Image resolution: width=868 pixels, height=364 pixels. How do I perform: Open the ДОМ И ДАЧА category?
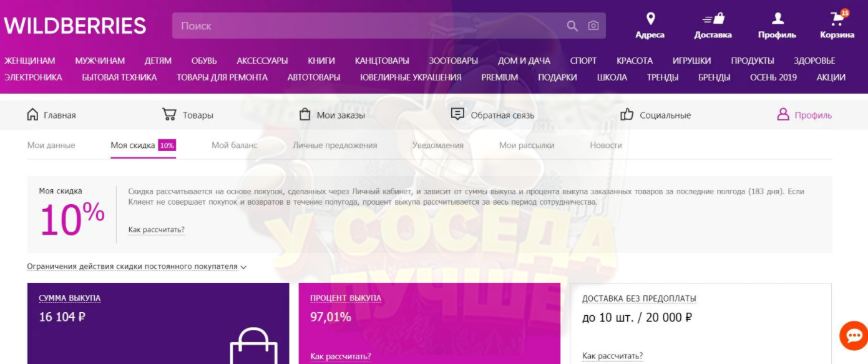[x=524, y=61]
